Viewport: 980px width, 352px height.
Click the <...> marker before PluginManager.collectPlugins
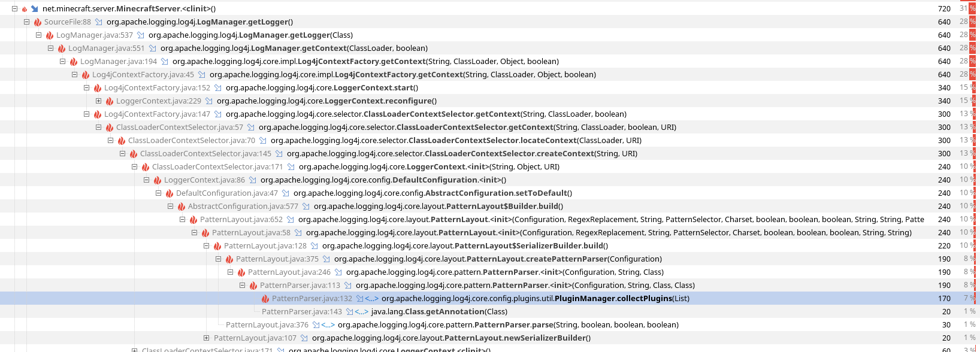[x=371, y=299]
